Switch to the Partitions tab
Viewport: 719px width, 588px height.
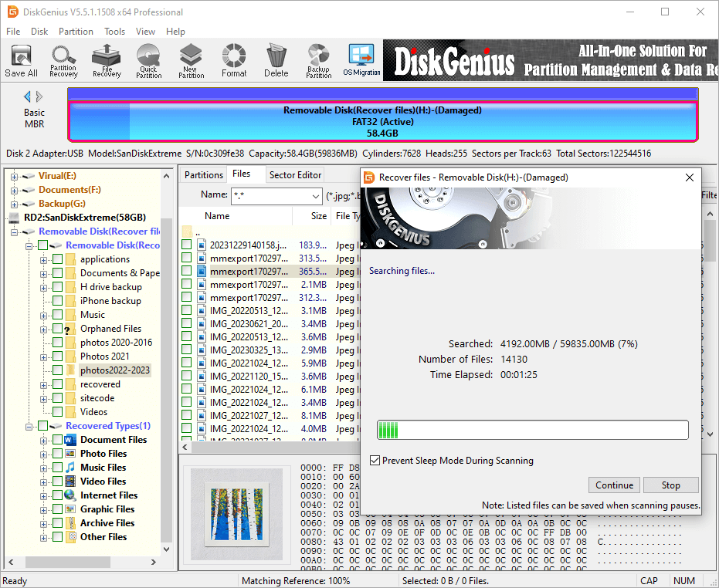204,174
